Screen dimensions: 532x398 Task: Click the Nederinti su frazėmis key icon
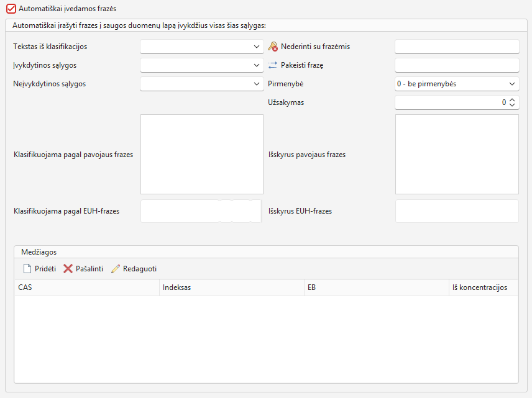pos(273,47)
